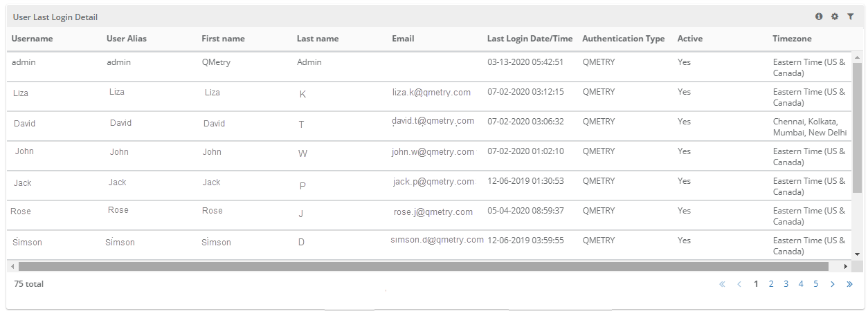Click email john.w@qmetry.com
The image size is (868, 311).
click(x=433, y=152)
